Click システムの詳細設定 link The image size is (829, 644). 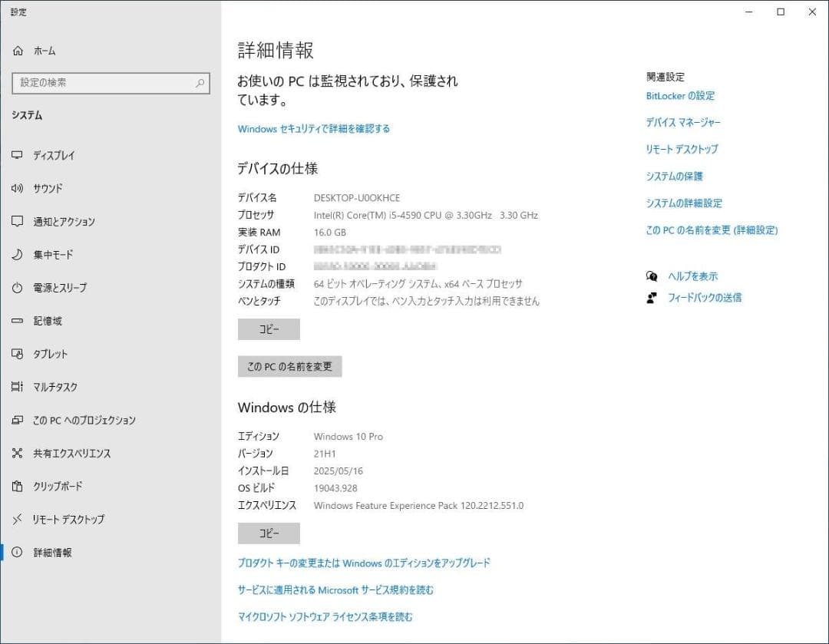(x=685, y=203)
